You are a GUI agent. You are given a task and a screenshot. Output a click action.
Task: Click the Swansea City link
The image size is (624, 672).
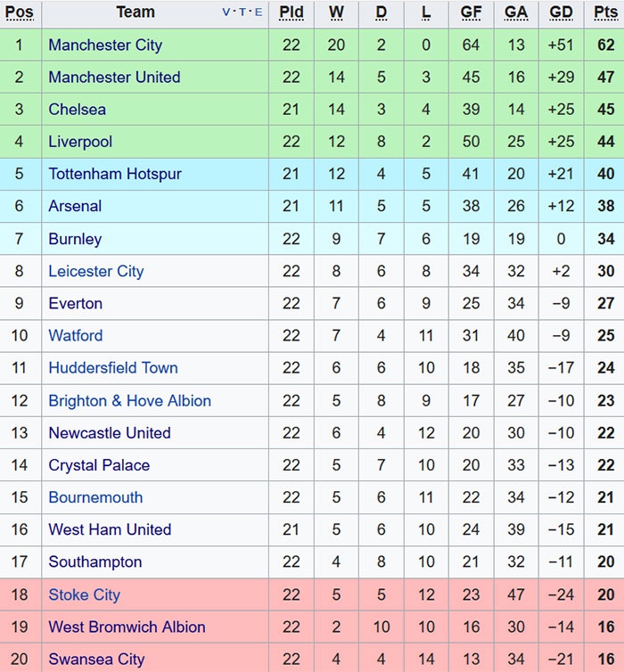[x=95, y=660]
